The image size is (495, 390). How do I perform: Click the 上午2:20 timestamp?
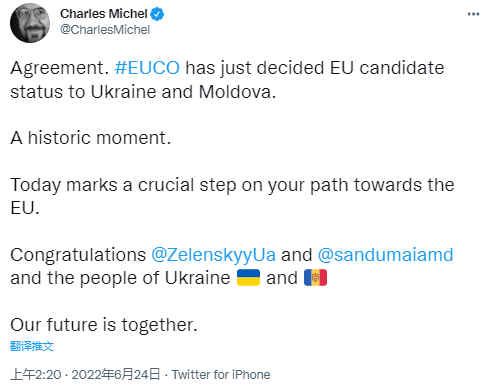36,375
